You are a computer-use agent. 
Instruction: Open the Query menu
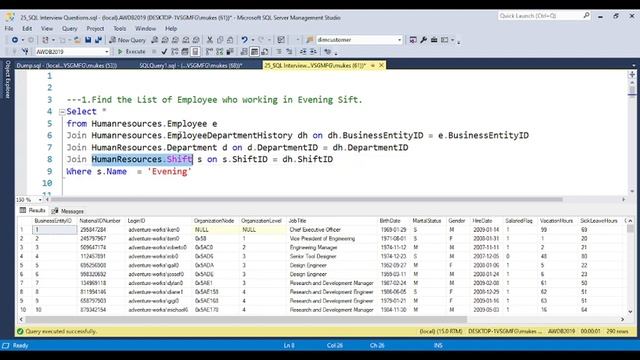click(70, 29)
